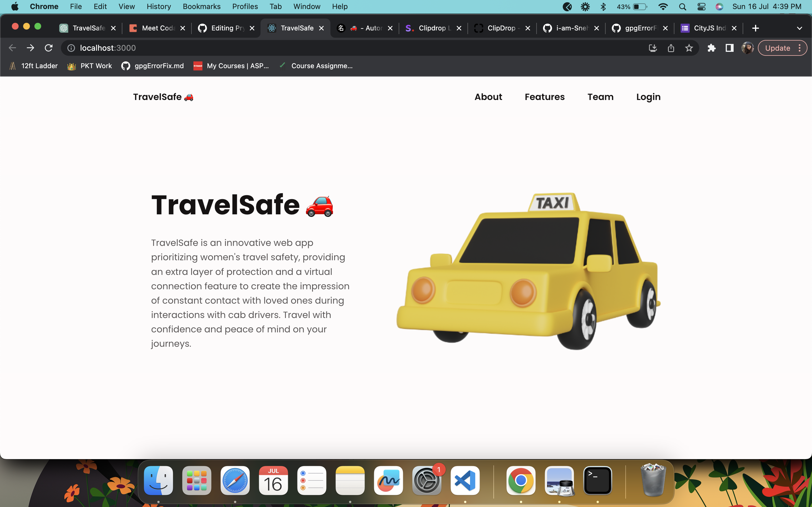
Task: Open the Chrome extensions puzzle icon
Action: (x=712, y=48)
